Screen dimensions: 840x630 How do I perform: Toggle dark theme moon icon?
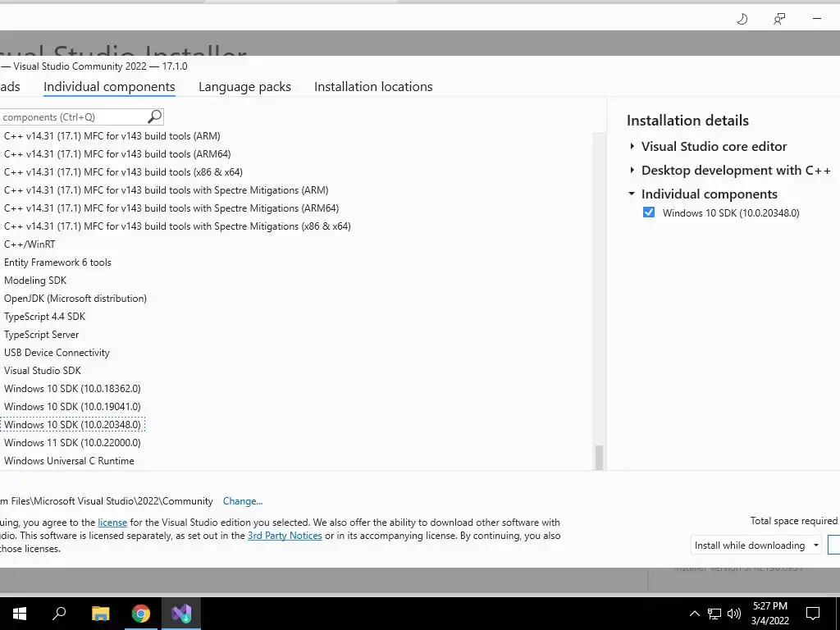point(742,20)
